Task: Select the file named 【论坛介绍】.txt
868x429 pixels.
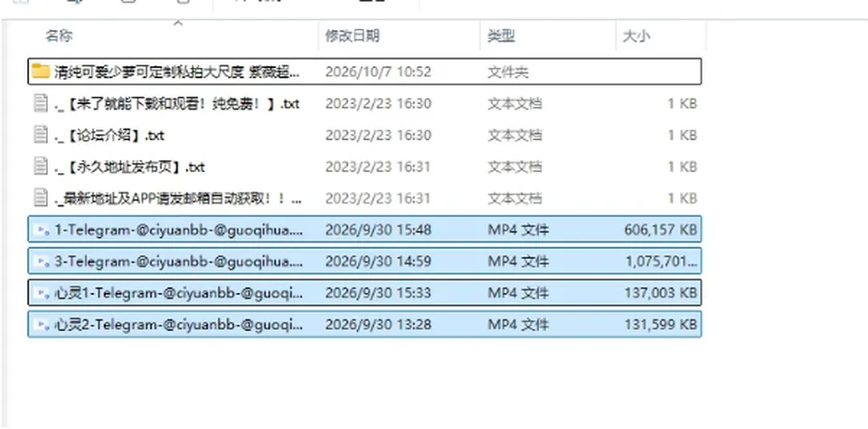Action: [109, 135]
